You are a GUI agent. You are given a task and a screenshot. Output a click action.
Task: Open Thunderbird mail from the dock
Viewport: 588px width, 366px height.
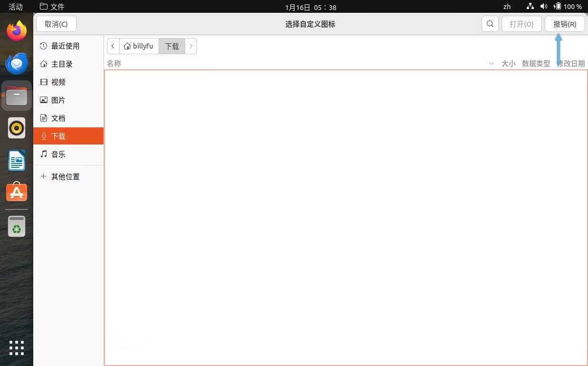click(16, 63)
